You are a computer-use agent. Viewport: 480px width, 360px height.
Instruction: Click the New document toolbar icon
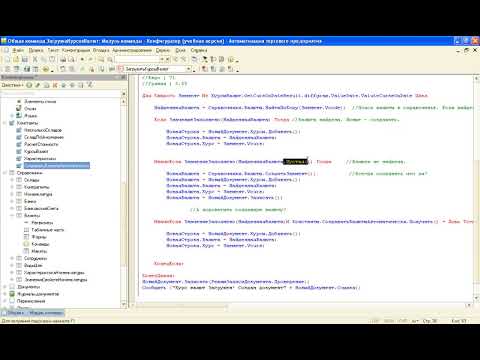(7, 59)
